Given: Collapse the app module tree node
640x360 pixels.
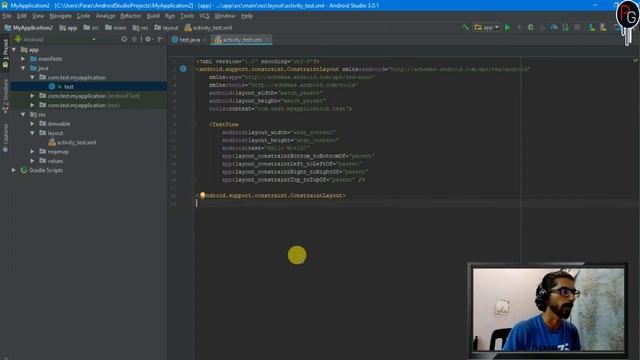Looking at the screenshot, I should tap(14, 49).
